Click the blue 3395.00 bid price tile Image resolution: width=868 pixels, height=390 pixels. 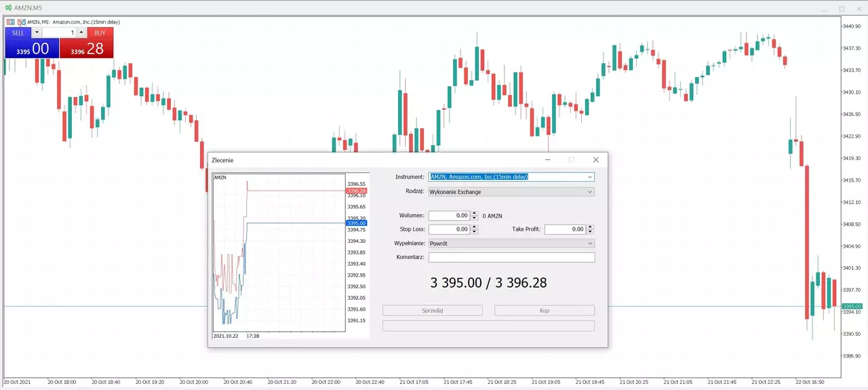tap(33, 48)
